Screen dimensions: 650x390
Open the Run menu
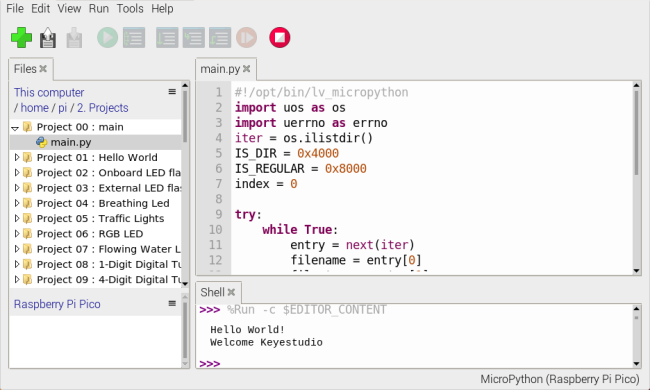point(99,9)
